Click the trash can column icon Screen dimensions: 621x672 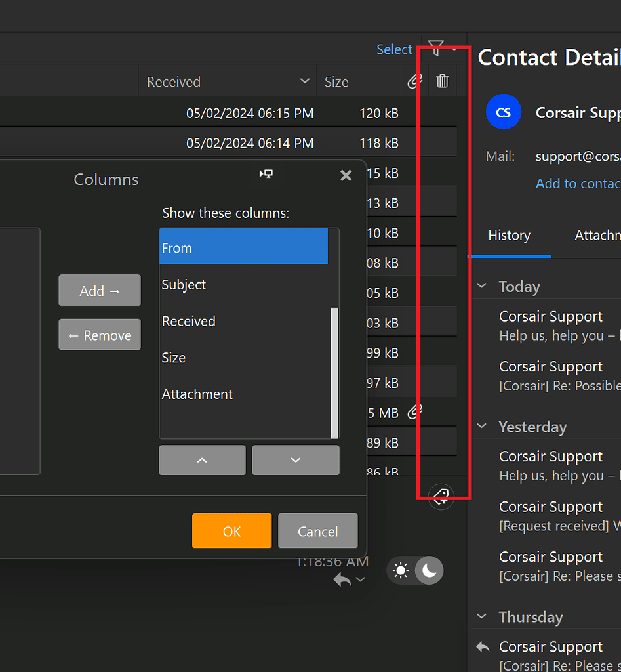[443, 81]
